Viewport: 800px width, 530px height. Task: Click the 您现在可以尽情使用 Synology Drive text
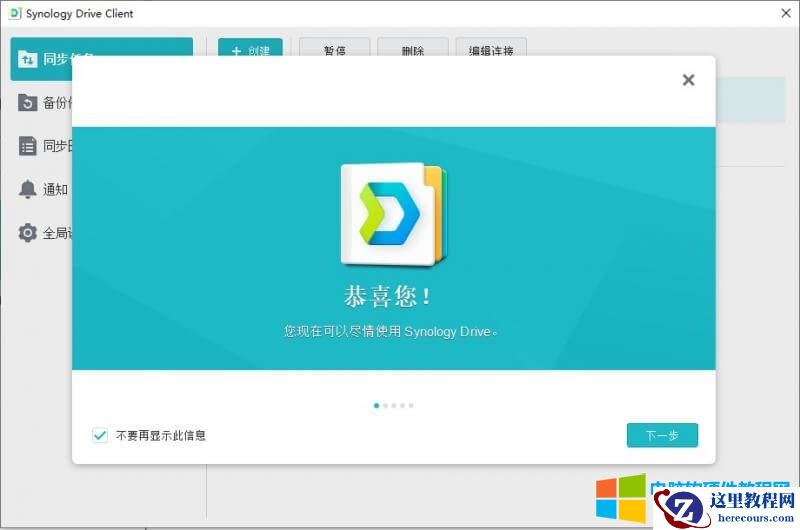pos(391,332)
